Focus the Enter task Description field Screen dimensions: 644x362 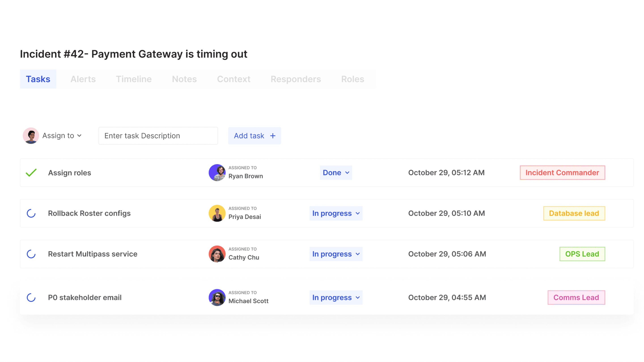[158, 136]
